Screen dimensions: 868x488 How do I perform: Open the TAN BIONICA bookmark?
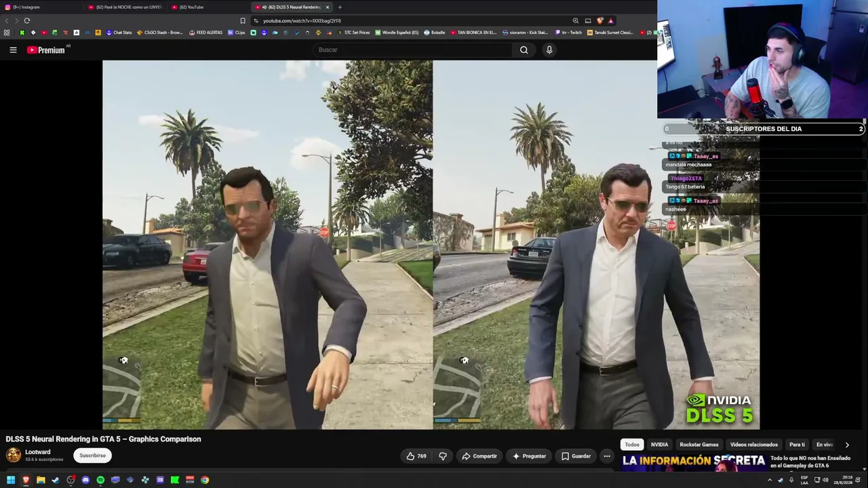point(473,33)
